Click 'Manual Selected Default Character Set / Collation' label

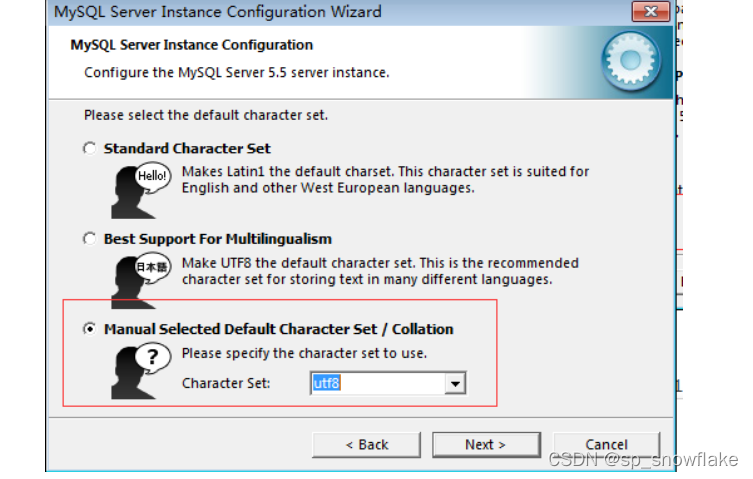279,329
